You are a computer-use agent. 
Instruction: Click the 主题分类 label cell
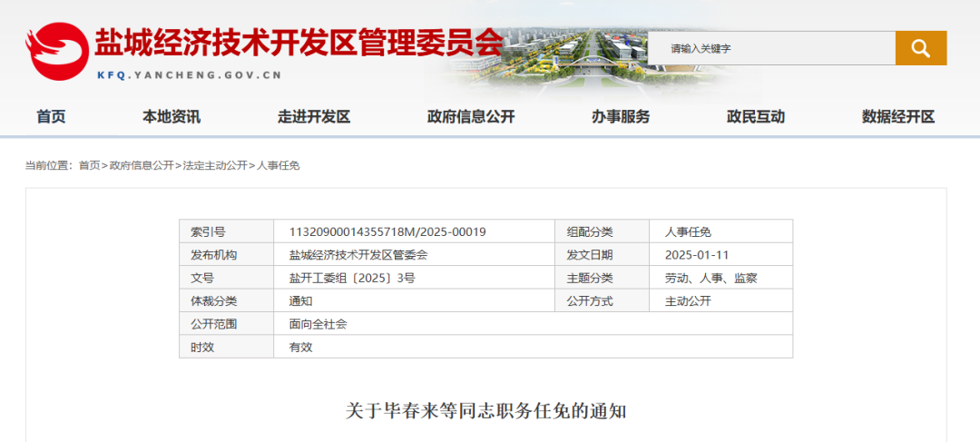pos(603,278)
